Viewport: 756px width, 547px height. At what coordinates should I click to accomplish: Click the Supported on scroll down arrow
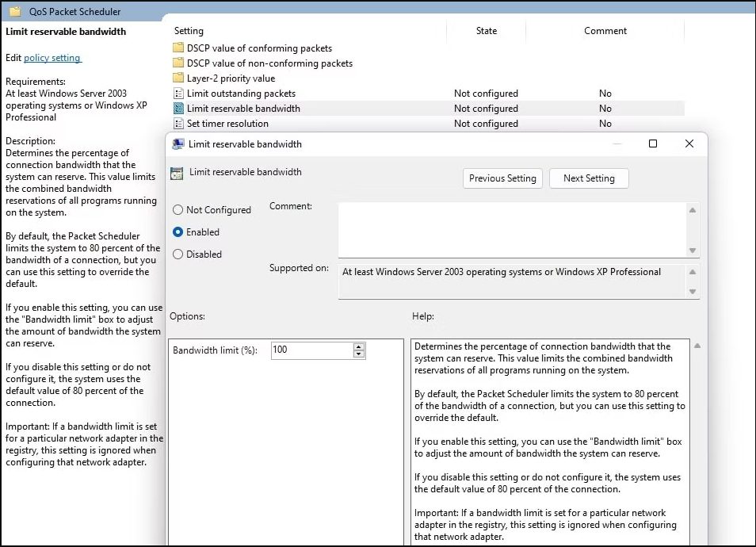(693, 292)
